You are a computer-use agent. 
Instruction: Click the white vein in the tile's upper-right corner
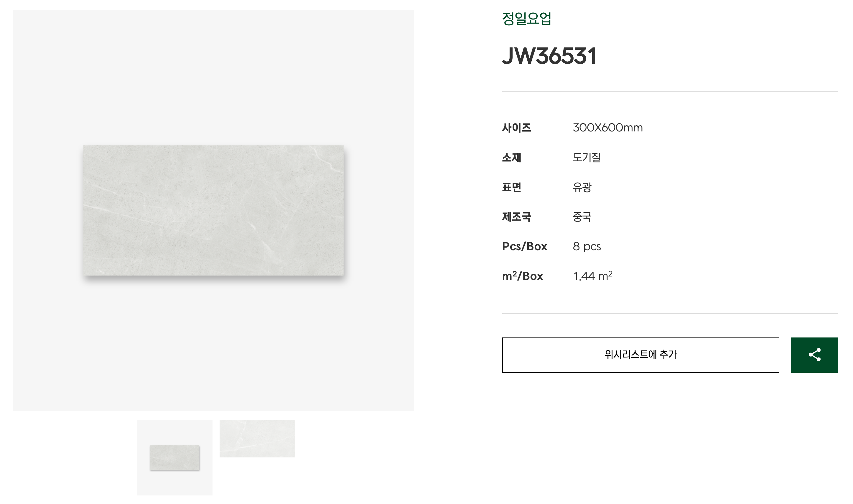tap(327, 160)
